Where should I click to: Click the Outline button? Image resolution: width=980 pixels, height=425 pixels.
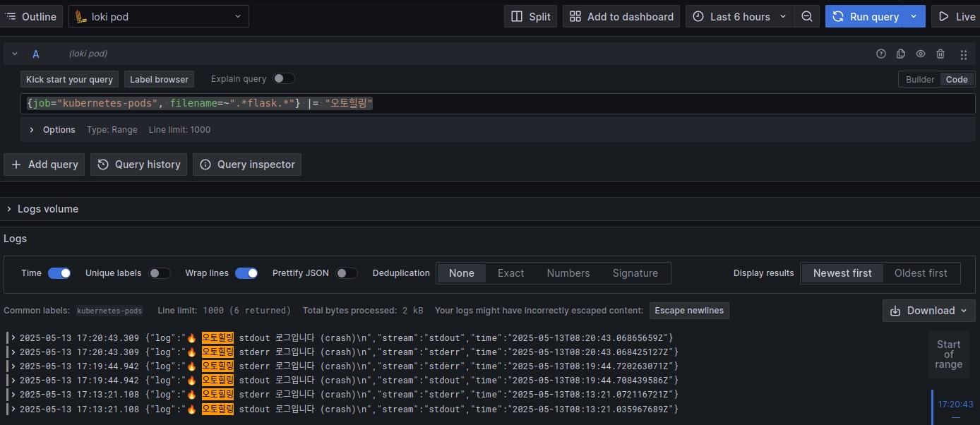click(32, 16)
